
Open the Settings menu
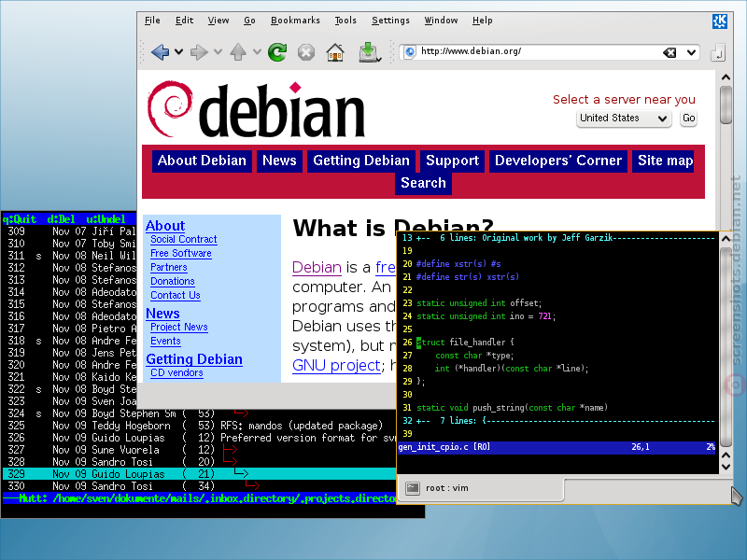[x=390, y=20]
